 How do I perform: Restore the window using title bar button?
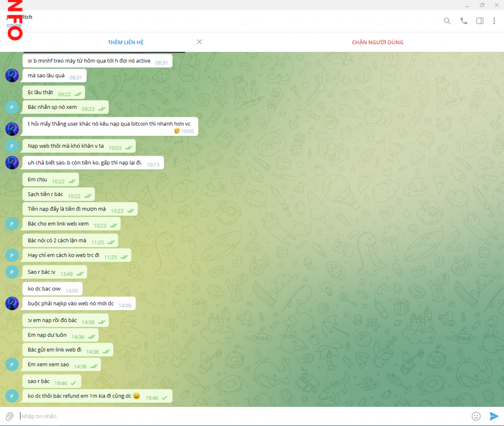click(x=482, y=5)
